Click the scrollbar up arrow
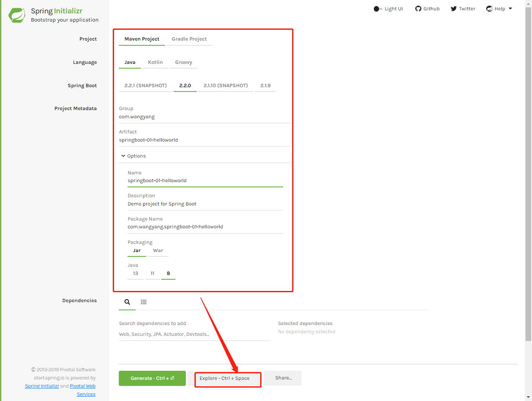Screen dimensions: 532x401 [x=528, y=3]
